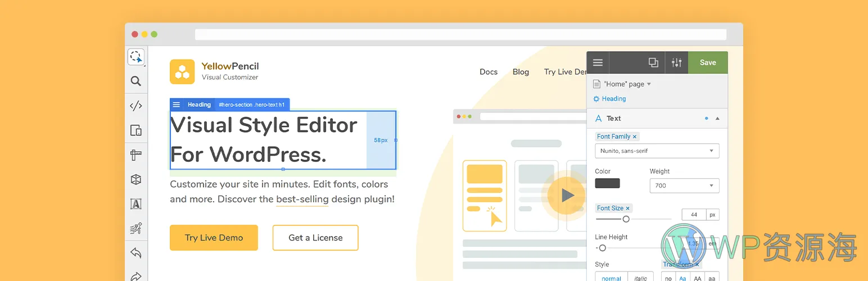Click the undo arrow icon

point(135,252)
